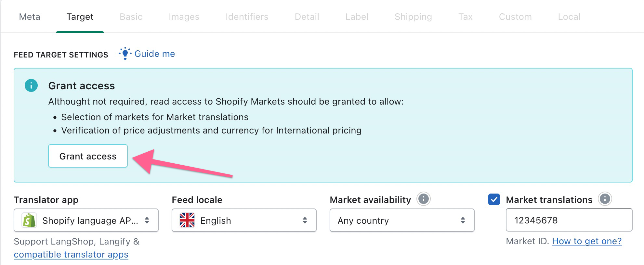The height and width of the screenshot is (265, 644).
Task: Click Market translations info icon
Action: point(605,199)
